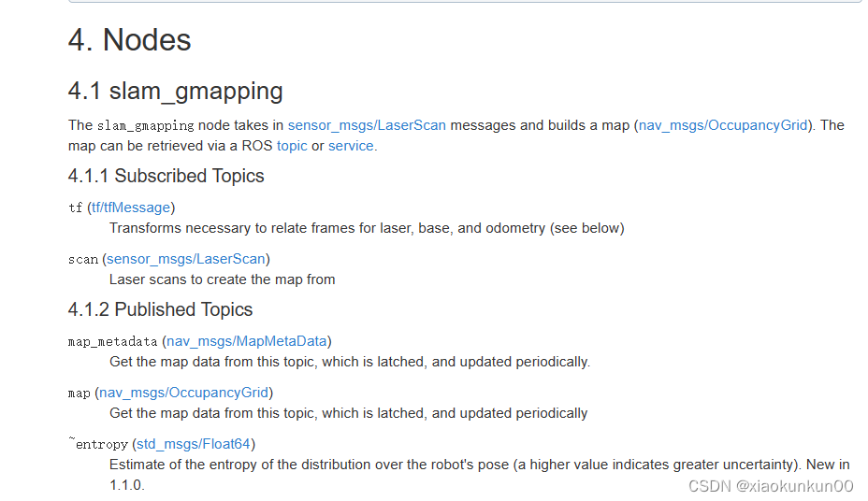The height and width of the screenshot is (501, 868).
Task: Open the std_msgs/Float64 link
Action: pyautogui.click(x=194, y=444)
